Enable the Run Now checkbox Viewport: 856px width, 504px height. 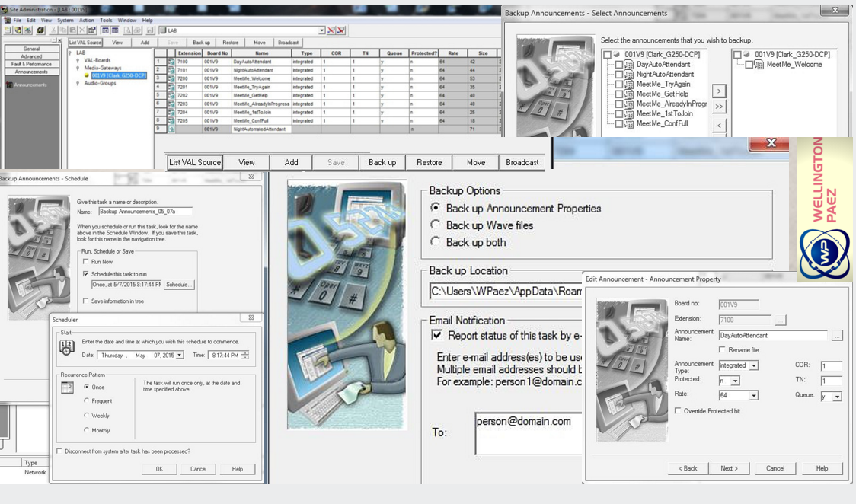(x=86, y=262)
